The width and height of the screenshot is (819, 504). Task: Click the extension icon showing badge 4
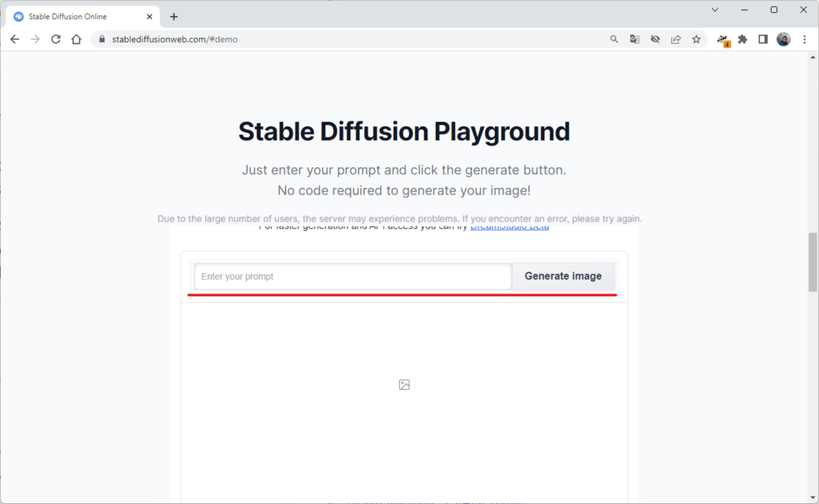(x=722, y=39)
